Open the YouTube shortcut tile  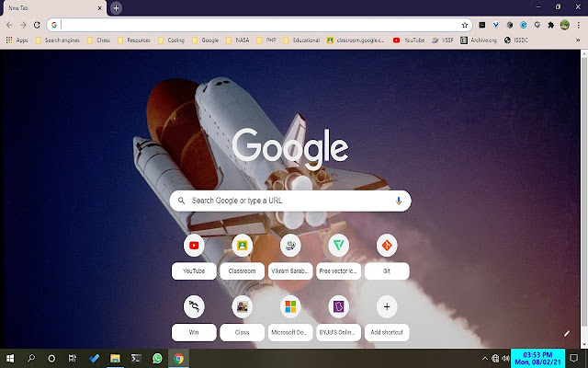tap(194, 257)
